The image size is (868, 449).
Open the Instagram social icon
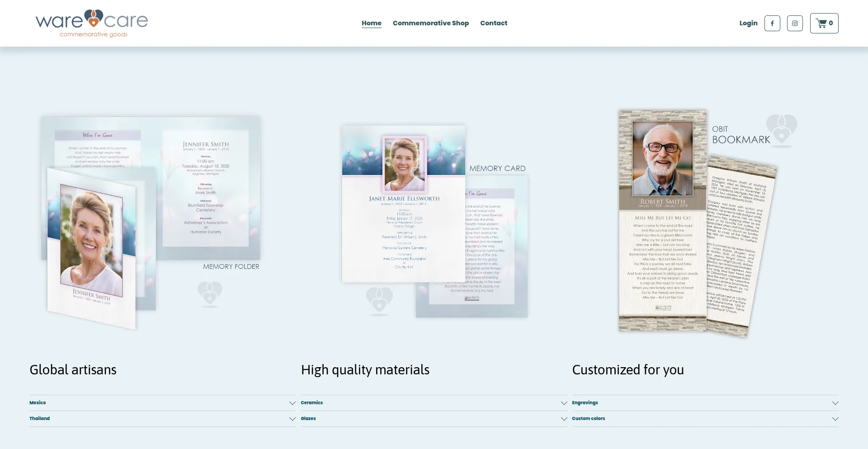[795, 23]
